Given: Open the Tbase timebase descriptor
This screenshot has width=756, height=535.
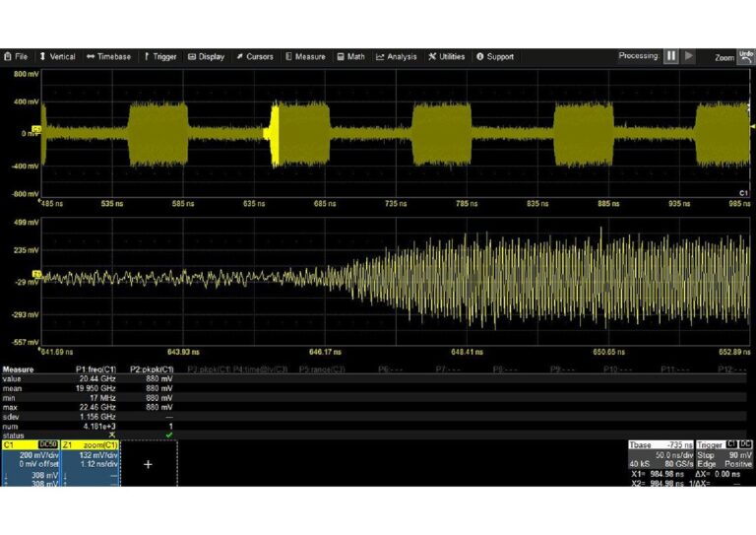Looking at the screenshot, I should click(x=661, y=454).
